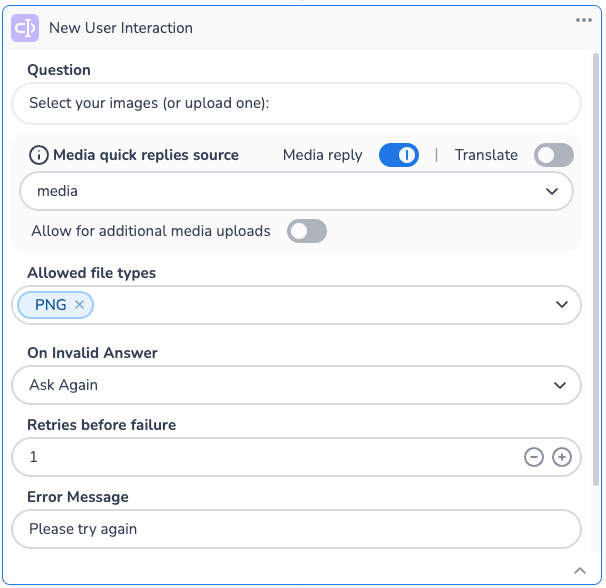Increase retries with the plus button
This screenshot has width=606, height=588.
point(562,457)
